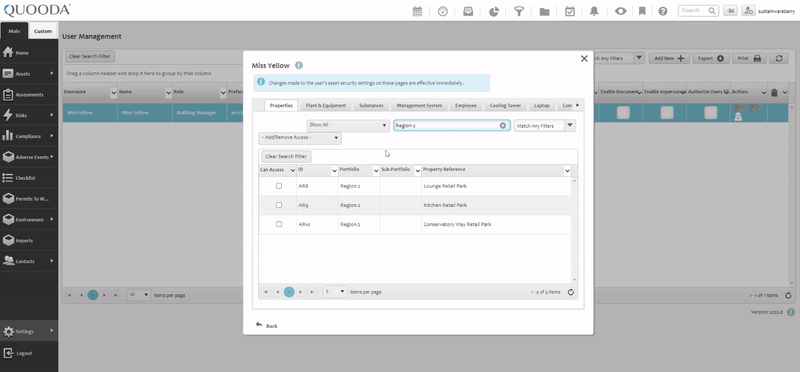Switch to the Management System tab
Screen dimensions: 800x372
[419, 106]
